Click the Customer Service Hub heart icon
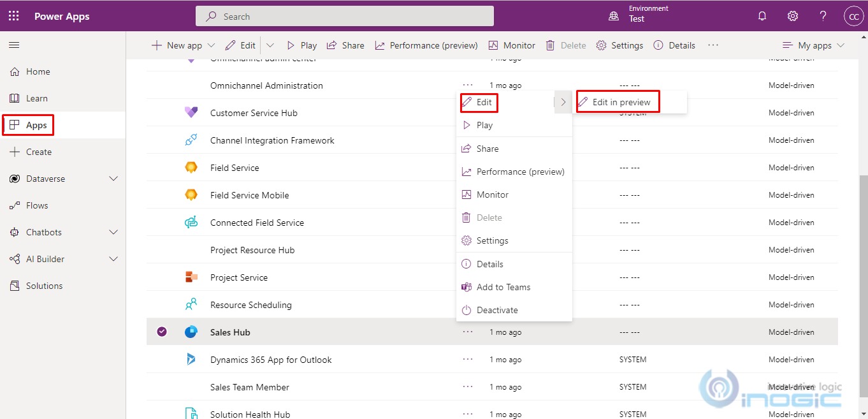Image resolution: width=868 pixels, height=419 pixels. click(x=191, y=113)
